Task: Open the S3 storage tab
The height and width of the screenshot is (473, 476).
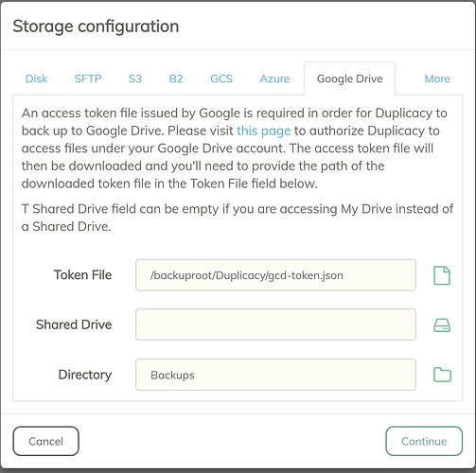Action: [135, 79]
